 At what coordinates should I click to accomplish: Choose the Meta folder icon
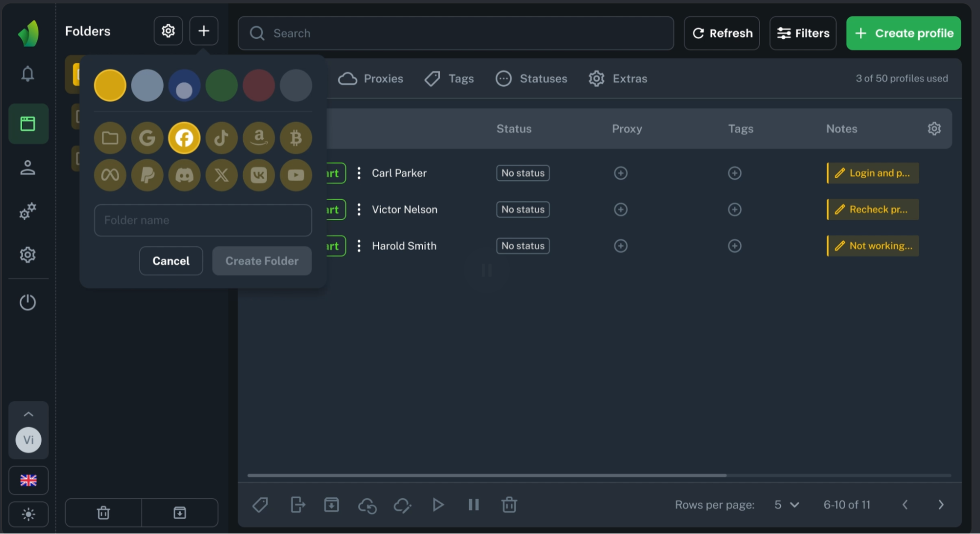pyautogui.click(x=110, y=175)
